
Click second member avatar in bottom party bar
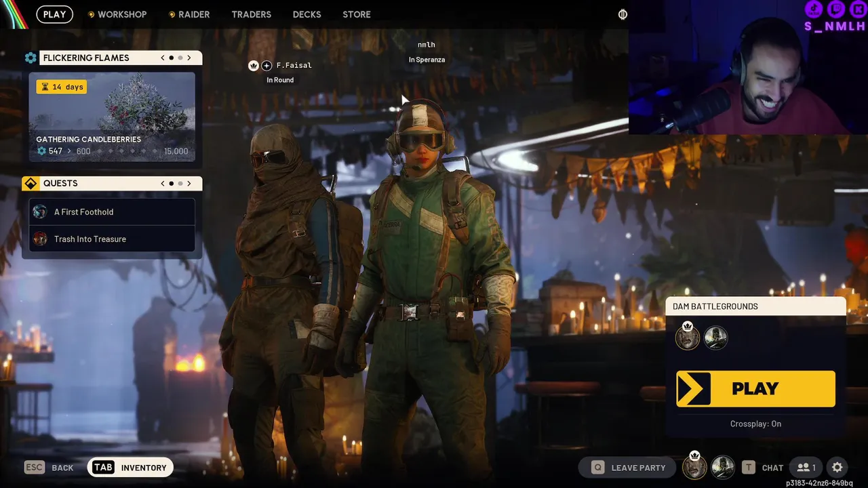click(x=723, y=467)
